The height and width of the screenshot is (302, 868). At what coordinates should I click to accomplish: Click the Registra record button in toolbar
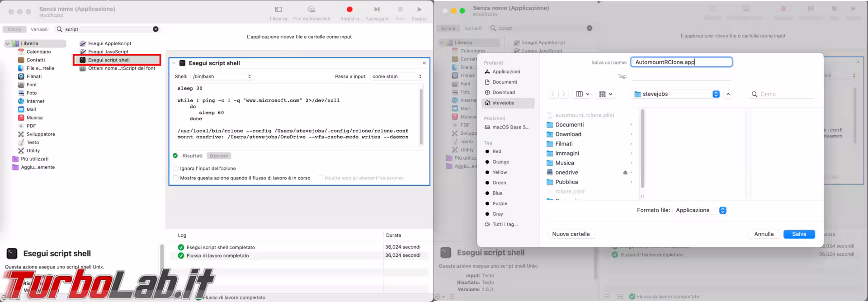click(349, 9)
